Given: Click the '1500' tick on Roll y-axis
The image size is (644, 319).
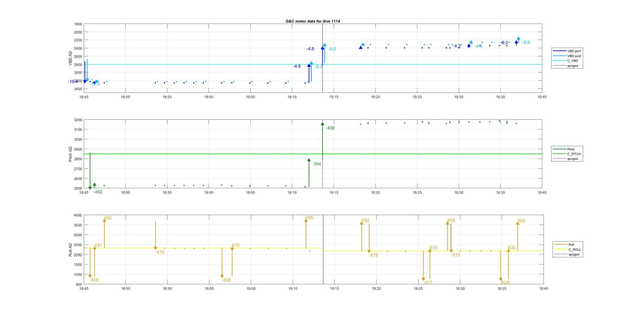Looking at the screenshot, I should click(78, 265).
